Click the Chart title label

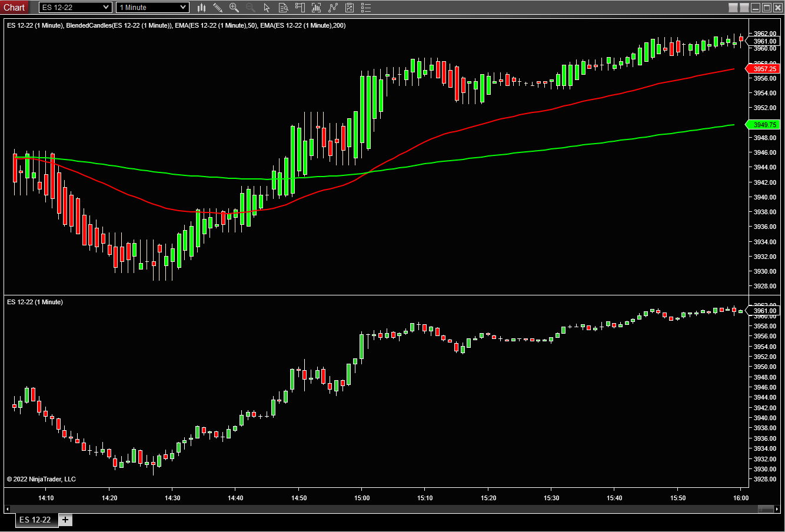pos(14,8)
